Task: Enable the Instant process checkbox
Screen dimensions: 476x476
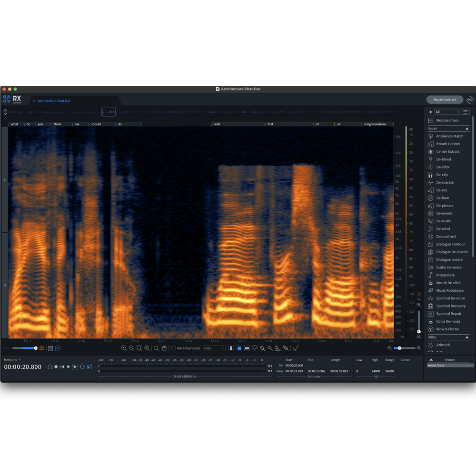Action: tap(174, 348)
